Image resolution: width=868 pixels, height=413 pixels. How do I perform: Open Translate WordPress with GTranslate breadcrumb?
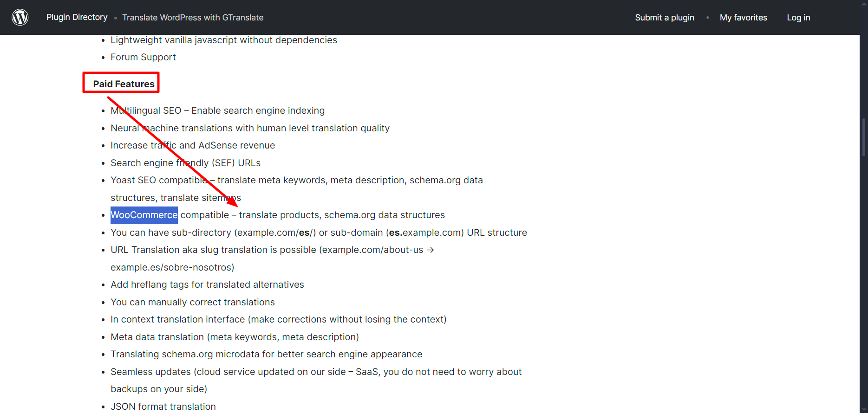point(193,18)
